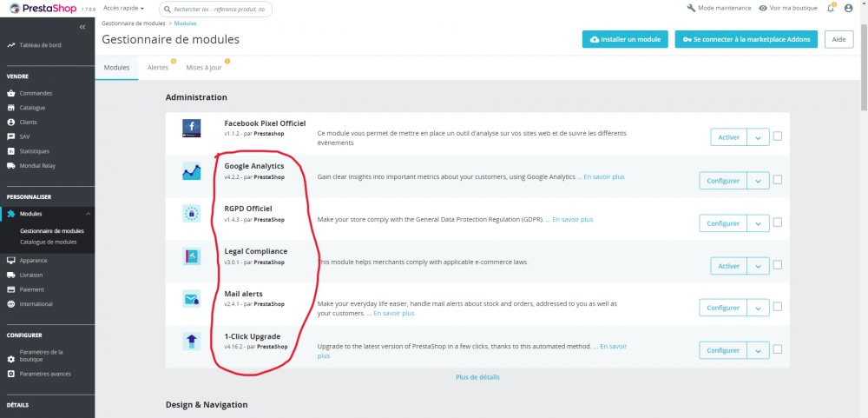Screen dimensions: 868x418
Task: Expand Facebook Pixel Officiel actions dropdown arrow
Action: click(x=759, y=137)
